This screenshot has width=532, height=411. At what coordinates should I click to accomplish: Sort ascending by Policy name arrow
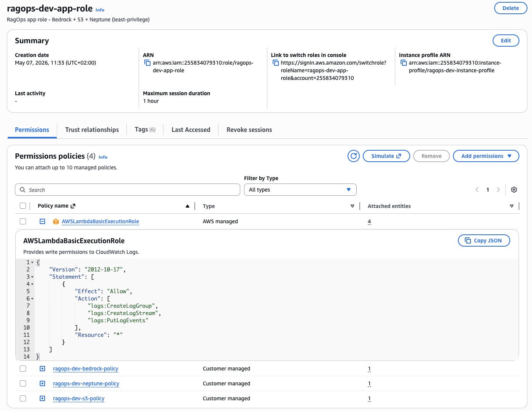(x=188, y=206)
